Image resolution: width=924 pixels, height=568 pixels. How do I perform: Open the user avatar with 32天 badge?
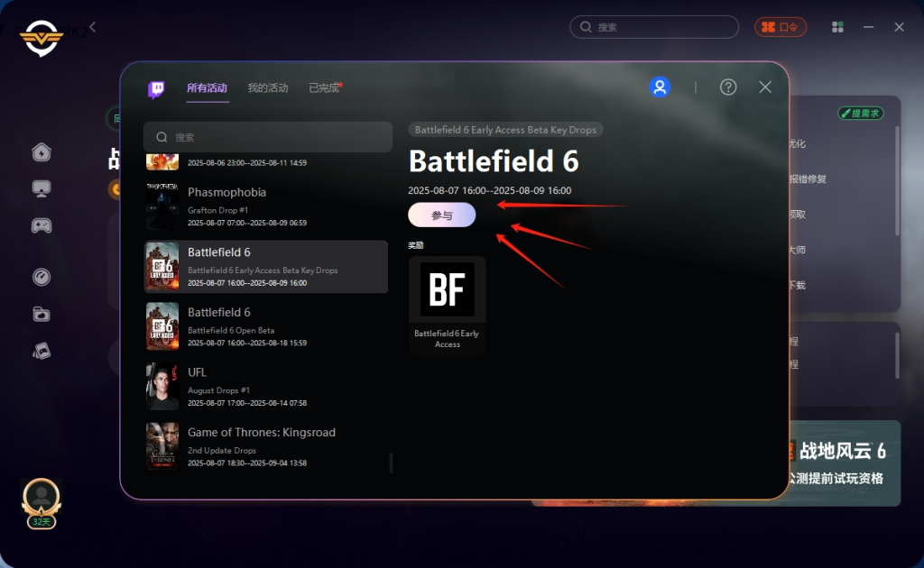[42, 503]
